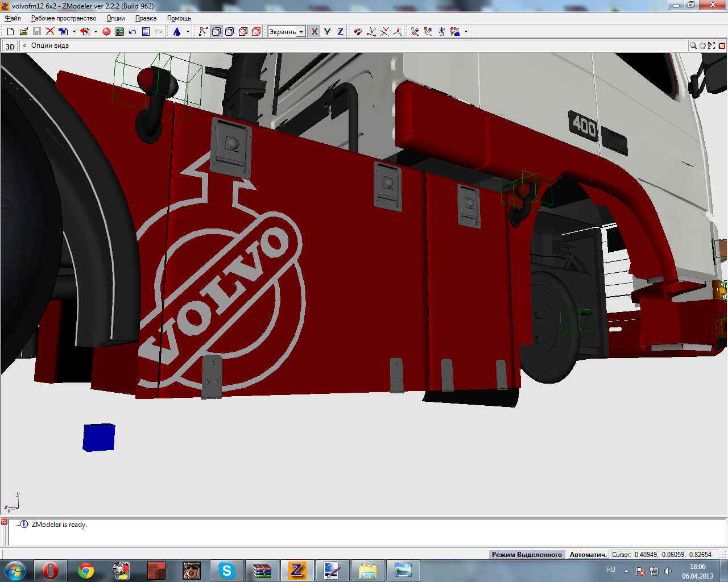This screenshot has width=728, height=582.
Task: Click the snap to edge cross icon
Action: point(384,32)
